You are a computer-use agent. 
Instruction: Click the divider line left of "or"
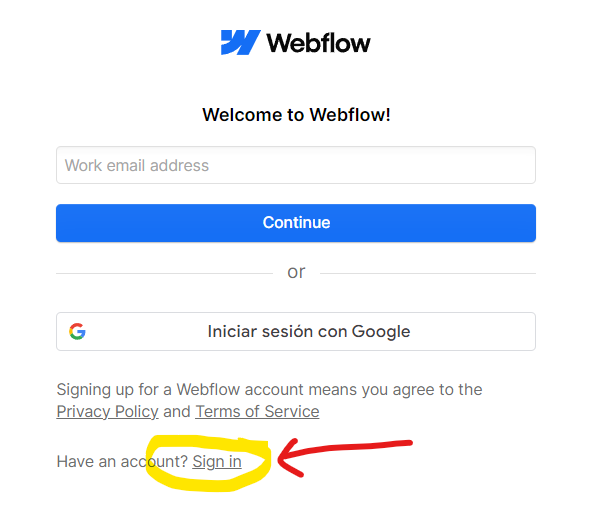tap(164, 273)
